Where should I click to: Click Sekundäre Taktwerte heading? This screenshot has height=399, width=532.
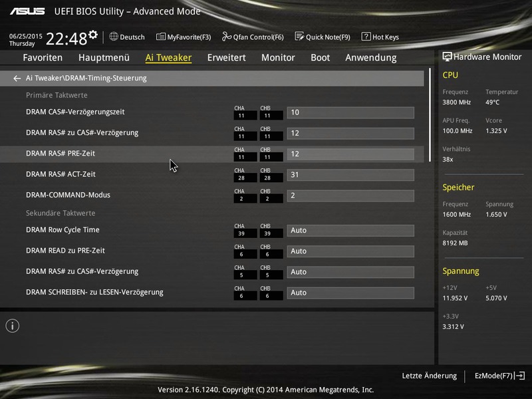pos(61,213)
